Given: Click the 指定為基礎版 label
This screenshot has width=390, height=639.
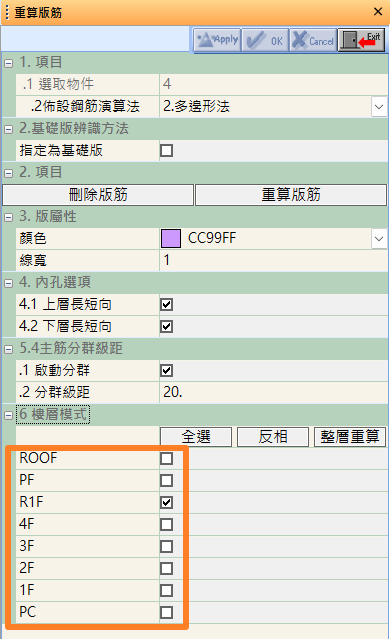Looking at the screenshot, I should click(61, 150).
